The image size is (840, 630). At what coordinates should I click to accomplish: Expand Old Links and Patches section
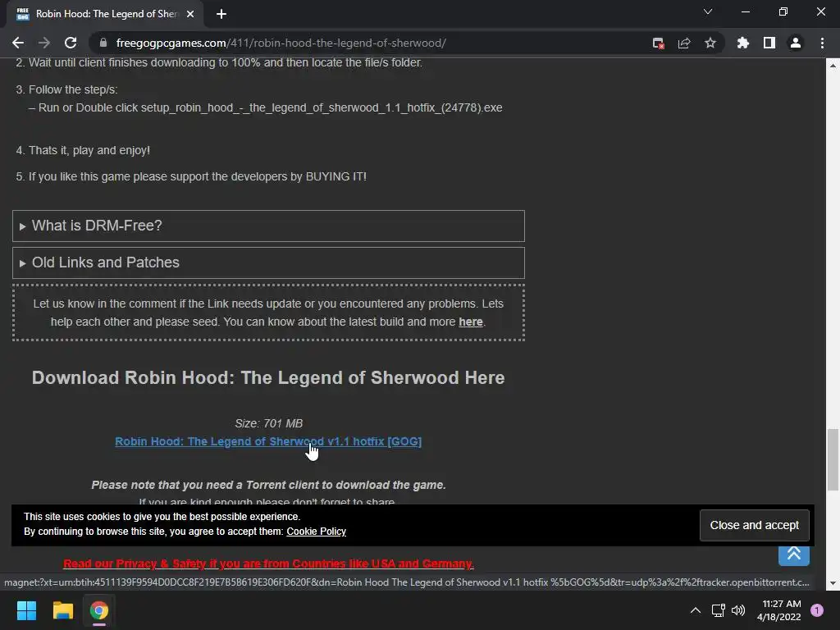[x=268, y=262]
